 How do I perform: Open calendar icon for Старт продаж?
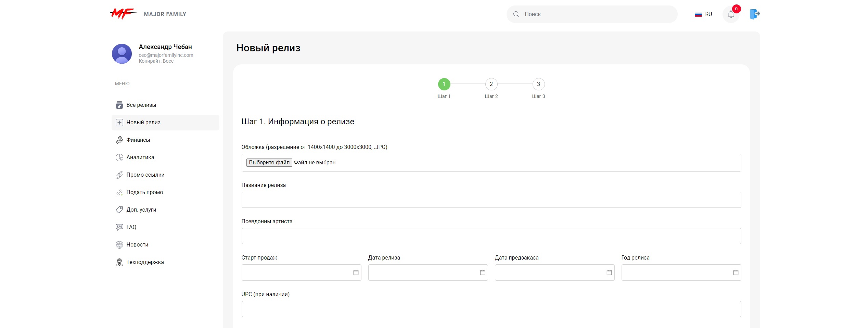click(356, 273)
